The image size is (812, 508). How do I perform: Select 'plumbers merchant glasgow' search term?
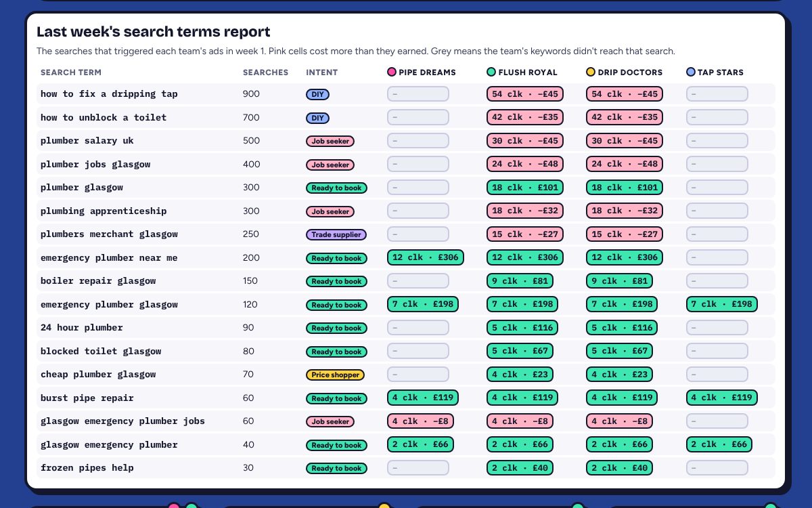point(109,234)
